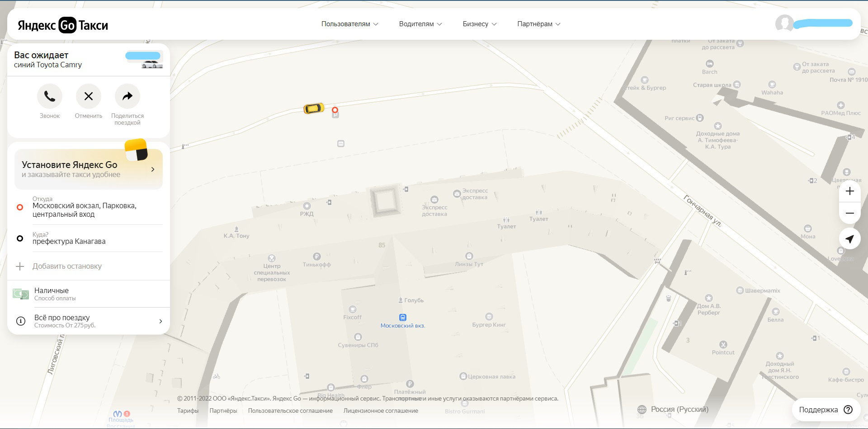This screenshot has width=868, height=429.
Task: Zoom out the map
Action: pyautogui.click(x=850, y=213)
